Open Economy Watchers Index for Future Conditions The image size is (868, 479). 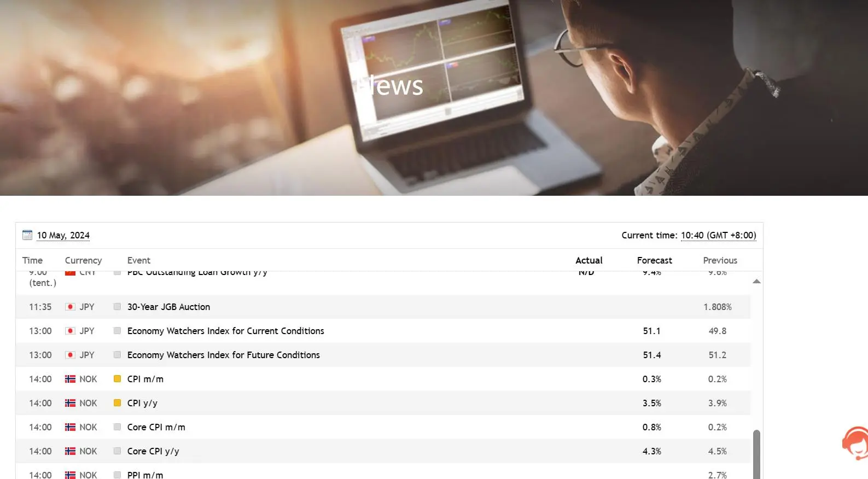[224, 355]
